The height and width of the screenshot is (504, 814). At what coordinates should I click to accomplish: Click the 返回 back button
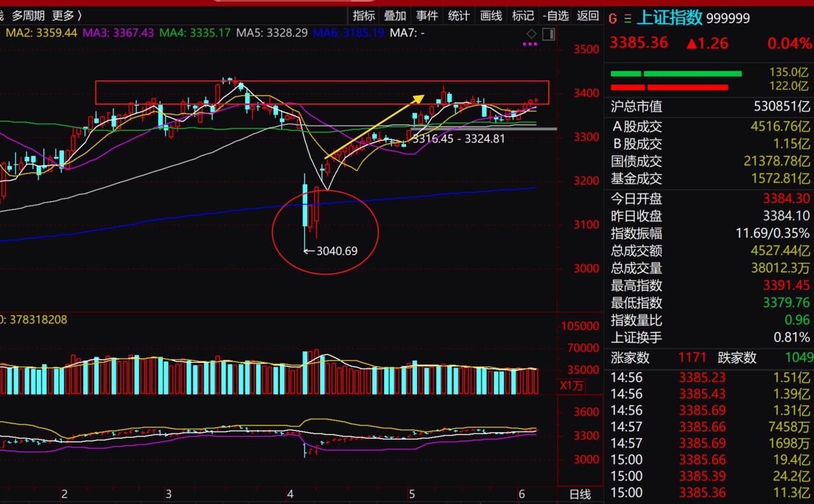[x=588, y=16]
